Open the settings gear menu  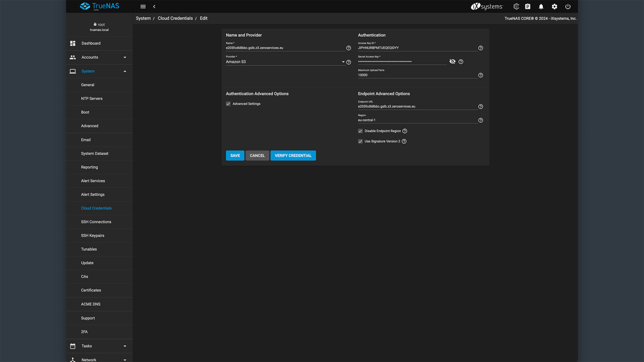coord(554,6)
